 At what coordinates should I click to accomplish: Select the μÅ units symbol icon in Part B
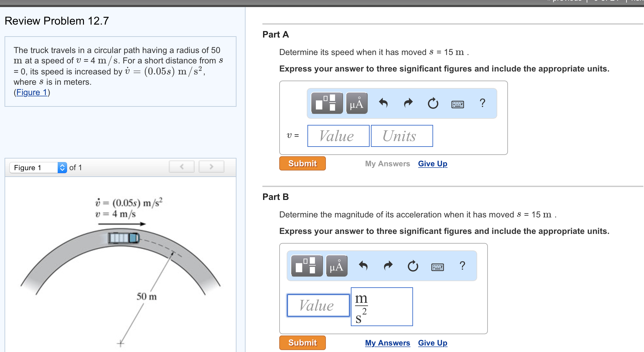point(336,266)
